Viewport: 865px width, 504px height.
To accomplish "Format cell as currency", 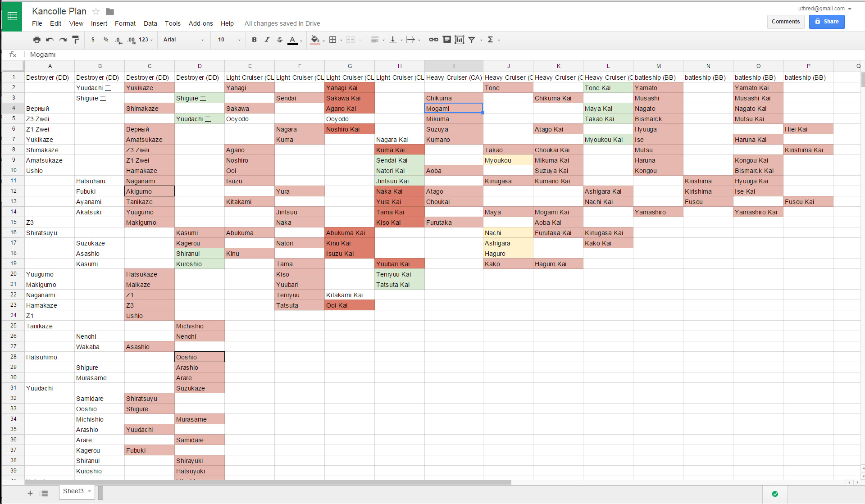I will click(93, 40).
